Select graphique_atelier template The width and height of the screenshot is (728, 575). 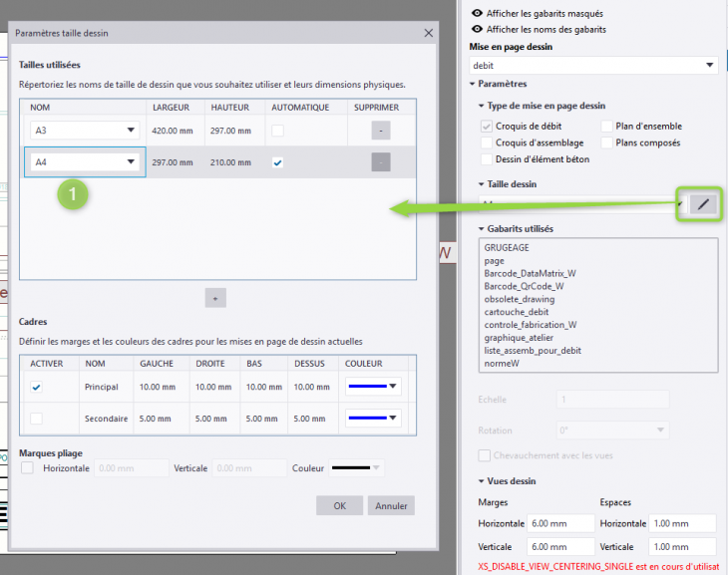519,338
